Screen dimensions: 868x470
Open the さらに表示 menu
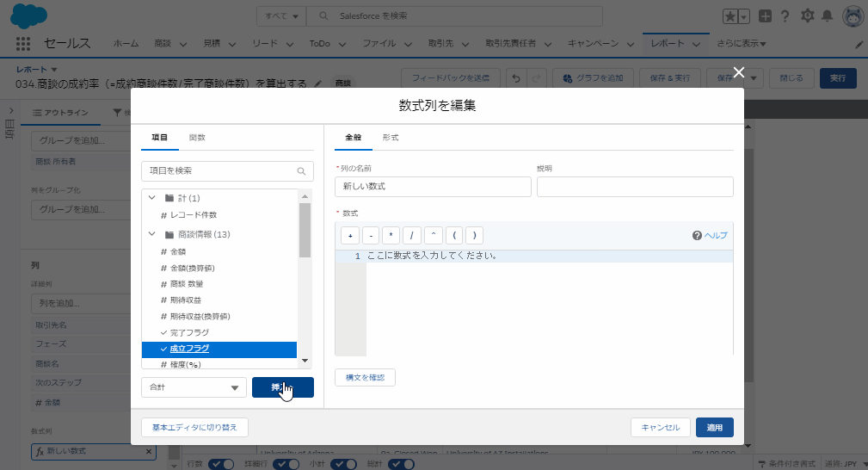coord(742,43)
